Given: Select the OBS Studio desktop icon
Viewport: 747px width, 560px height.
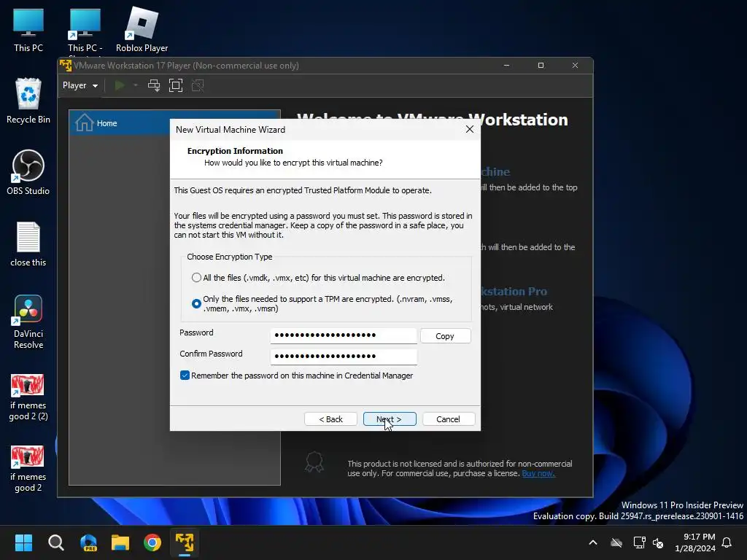Looking at the screenshot, I should 28,172.
